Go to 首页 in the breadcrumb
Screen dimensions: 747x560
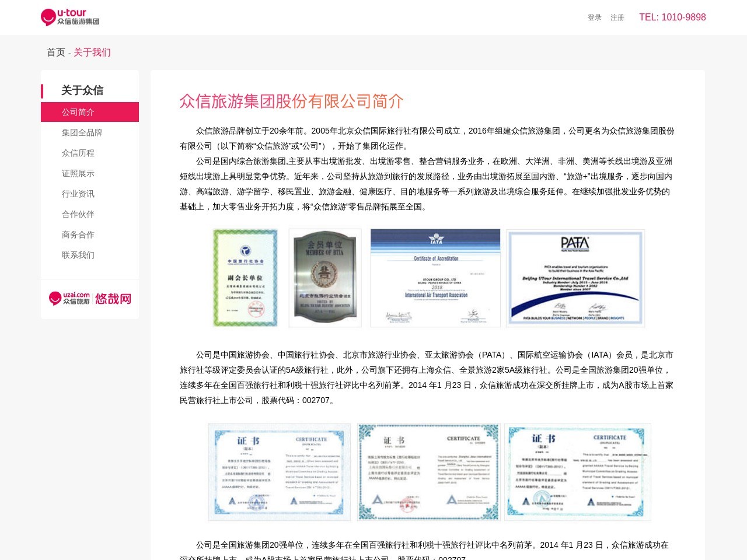(x=56, y=52)
